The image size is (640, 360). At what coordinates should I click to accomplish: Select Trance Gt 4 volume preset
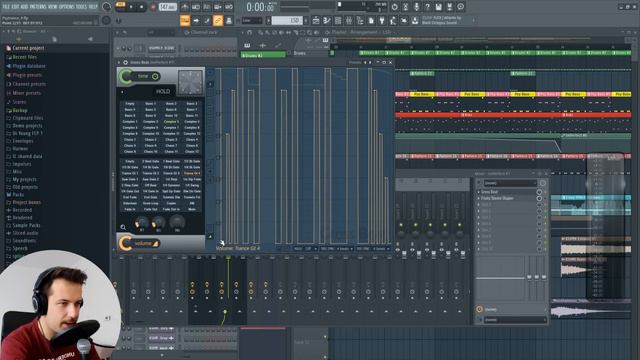click(191, 173)
